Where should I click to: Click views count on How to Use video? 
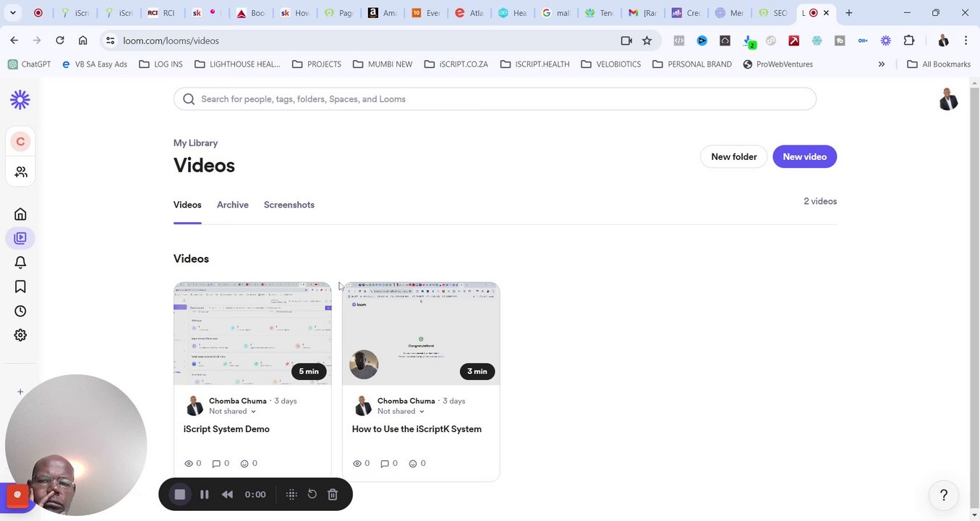click(x=362, y=463)
